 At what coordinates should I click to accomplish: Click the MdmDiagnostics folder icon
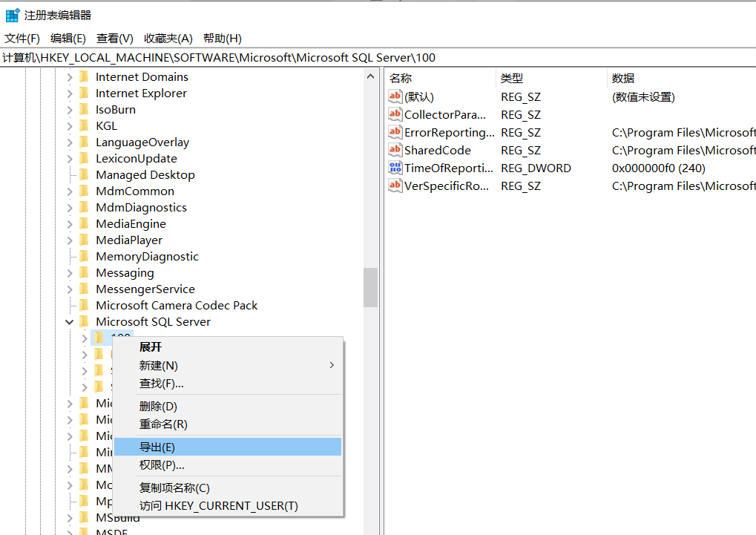click(x=84, y=208)
